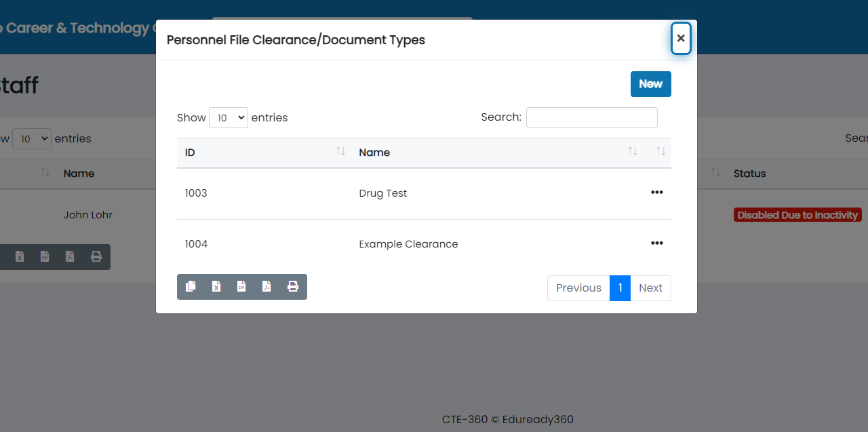Export dialog table to Excel
Image resolution: width=868 pixels, height=432 pixels.
216,287
